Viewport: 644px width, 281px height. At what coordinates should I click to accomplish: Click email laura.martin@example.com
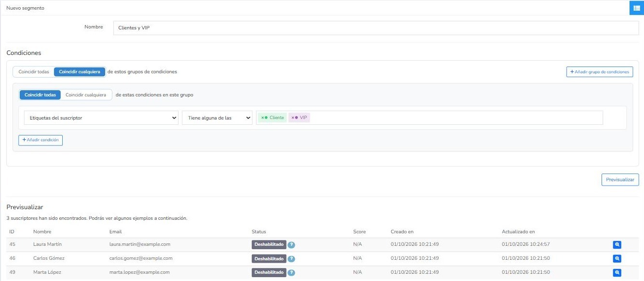tap(140, 244)
